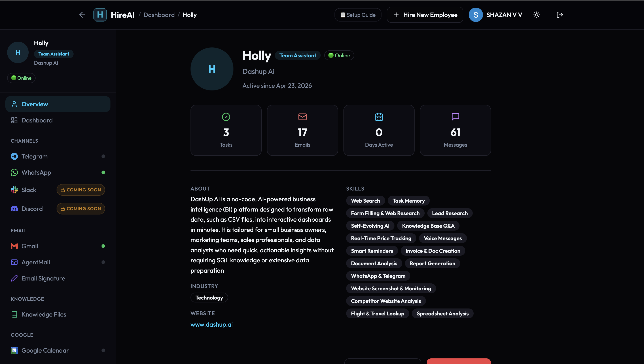
Task: Click the logout icon in header
Action: 560,15
